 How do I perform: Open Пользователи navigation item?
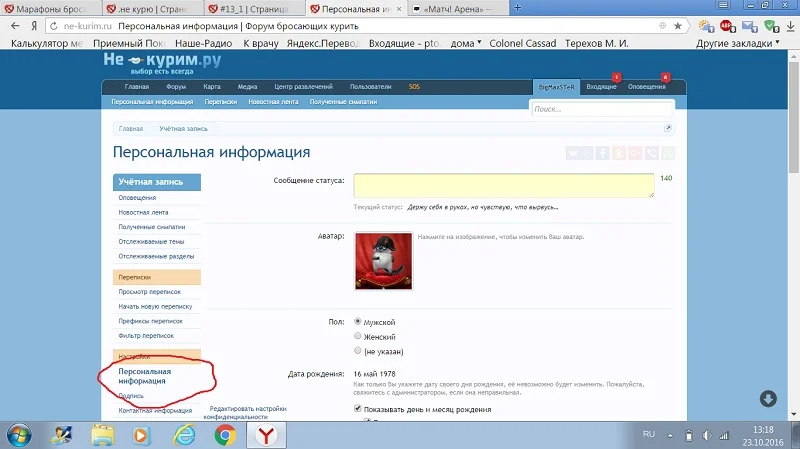370,87
